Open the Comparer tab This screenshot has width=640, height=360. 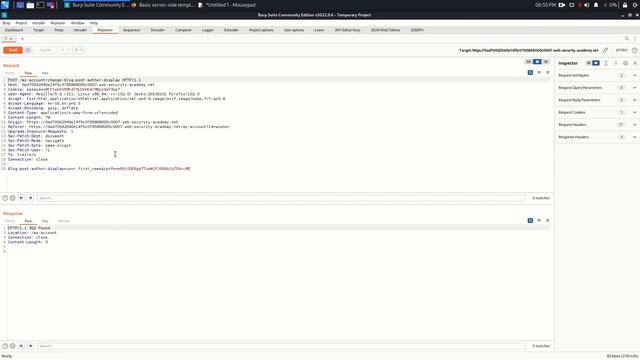[x=183, y=30]
